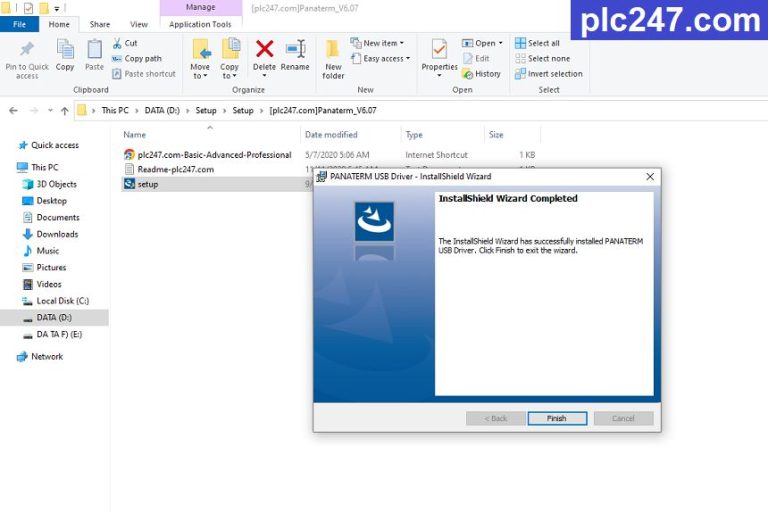Click This PC in the address bar

click(115, 110)
